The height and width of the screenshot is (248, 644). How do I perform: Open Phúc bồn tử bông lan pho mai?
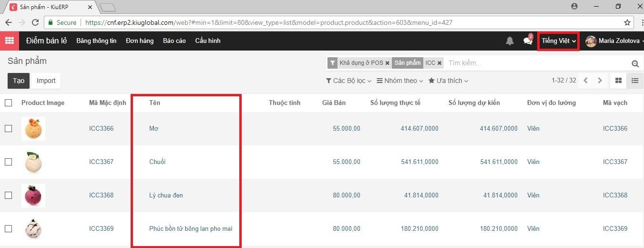pos(191,228)
